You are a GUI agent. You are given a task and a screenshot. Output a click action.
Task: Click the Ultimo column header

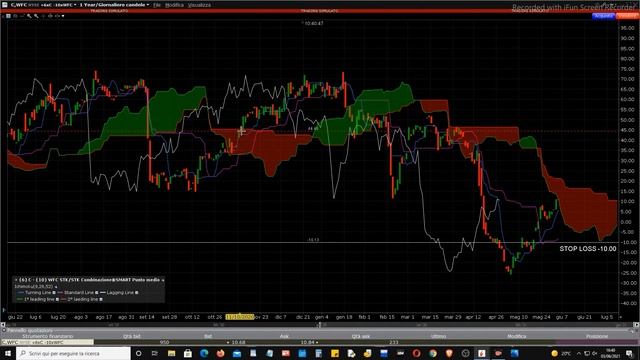[438, 336]
